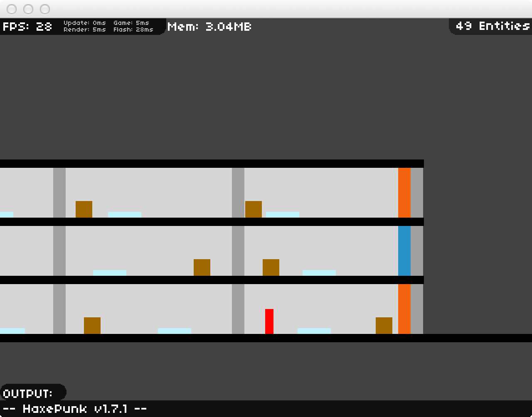Click the bottom-floor brown crate in the middle room
This screenshot has width=532, height=417.
click(x=92, y=326)
